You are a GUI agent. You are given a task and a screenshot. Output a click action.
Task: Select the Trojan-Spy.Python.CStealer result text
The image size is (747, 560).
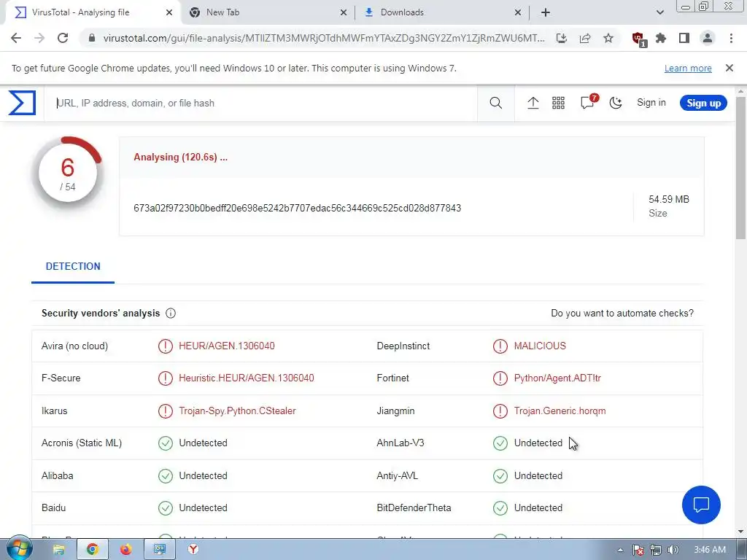click(x=237, y=411)
